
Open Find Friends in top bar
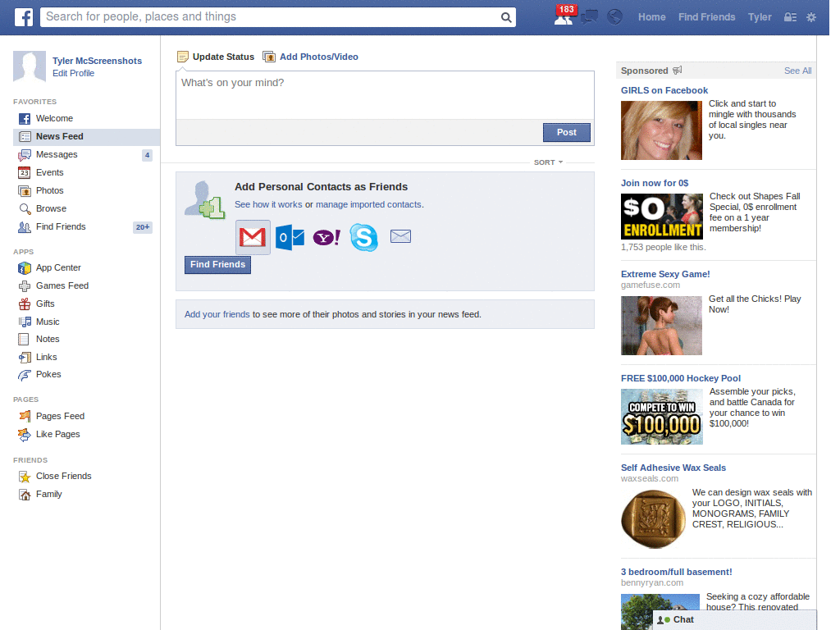(x=706, y=17)
